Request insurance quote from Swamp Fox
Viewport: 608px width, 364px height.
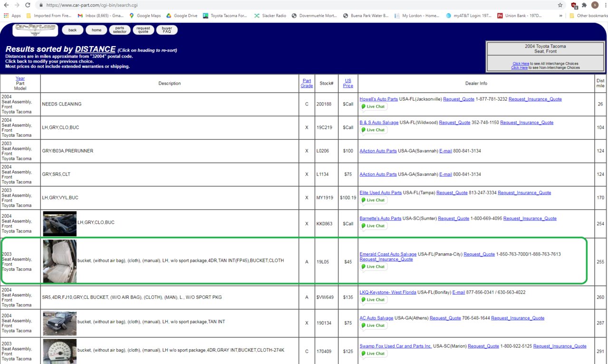[x=560, y=346]
